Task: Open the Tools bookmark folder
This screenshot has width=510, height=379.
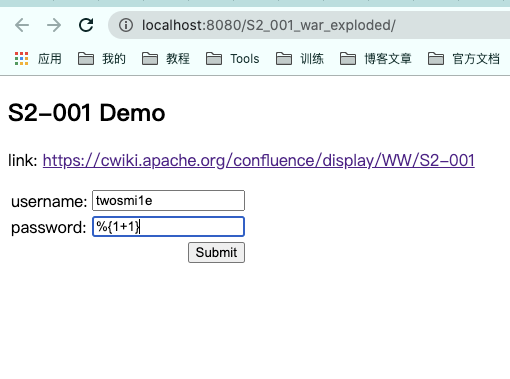Action: pyautogui.click(x=232, y=59)
